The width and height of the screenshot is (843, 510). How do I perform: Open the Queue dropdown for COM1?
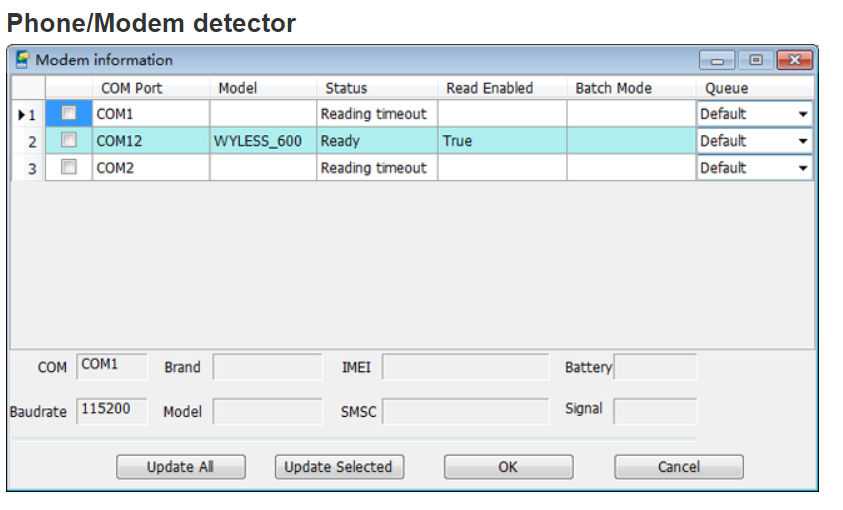802,114
